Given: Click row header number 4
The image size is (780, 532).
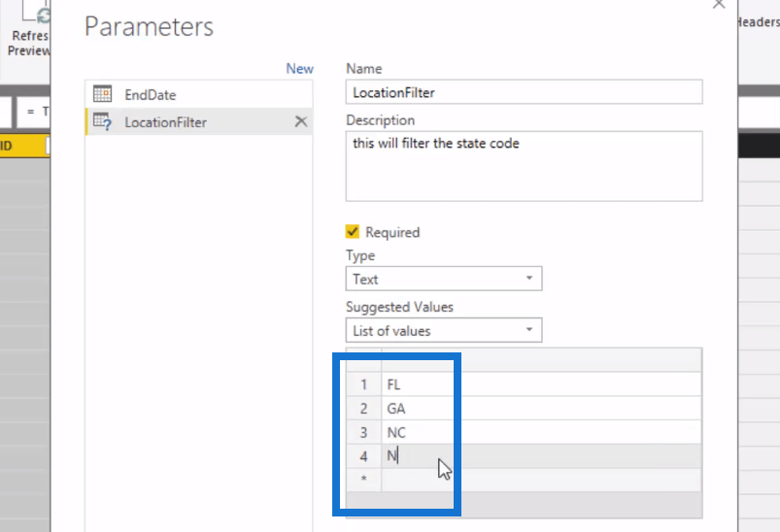Looking at the screenshot, I should click(x=363, y=456).
